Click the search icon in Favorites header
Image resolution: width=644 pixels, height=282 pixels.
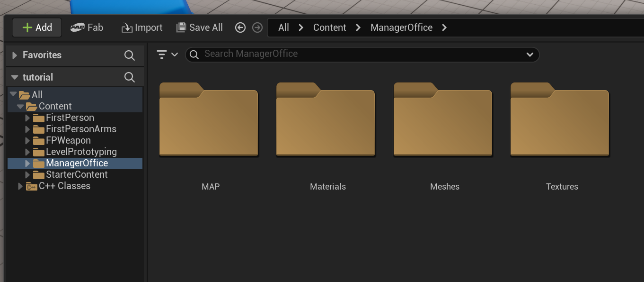(129, 55)
